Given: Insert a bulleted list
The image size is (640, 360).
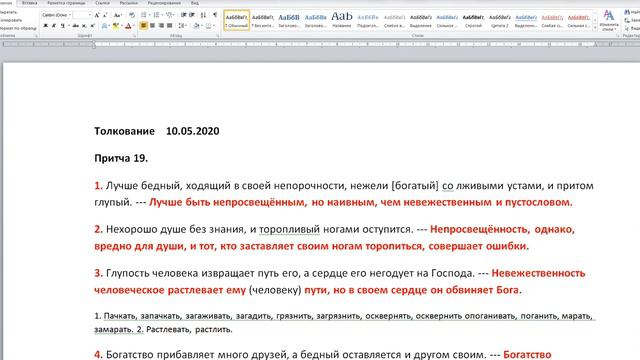Looking at the screenshot, I should pyautogui.click(x=144, y=15).
